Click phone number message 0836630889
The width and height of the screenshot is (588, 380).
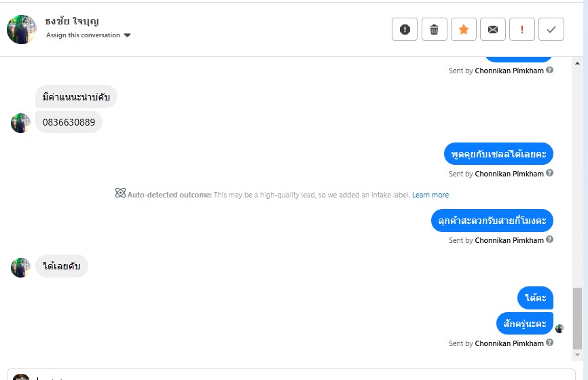click(69, 122)
